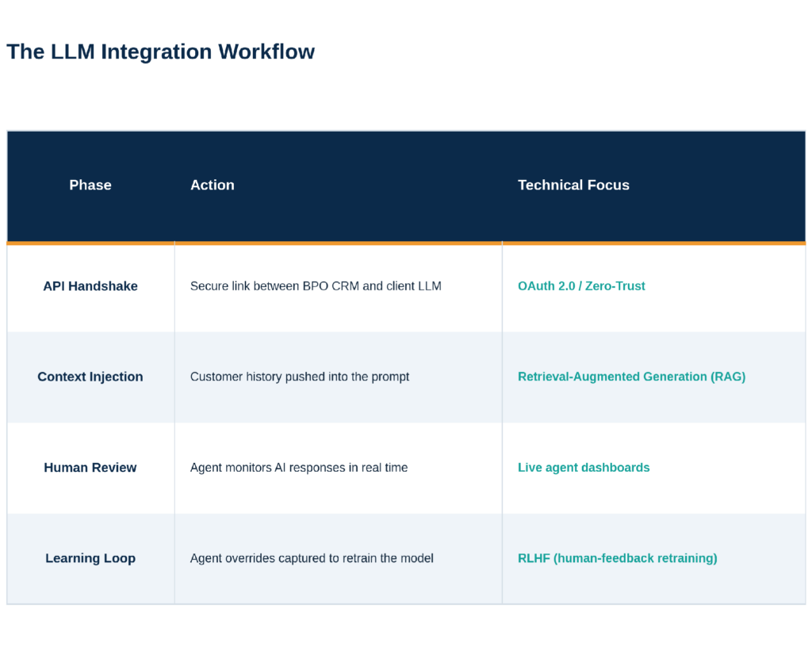Image resolution: width=812 pixels, height=651 pixels.
Task: Select the 'OAuth 2.0 / Zero-Trust' text
Action: click(581, 286)
